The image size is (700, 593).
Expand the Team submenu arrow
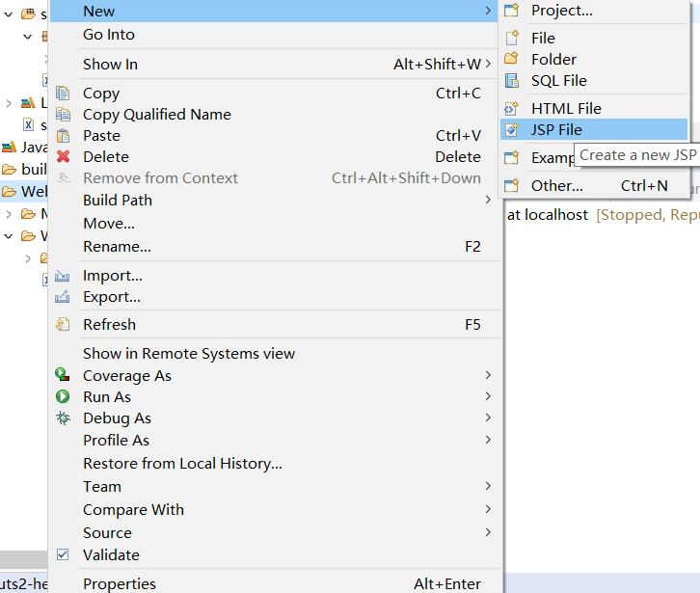[x=488, y=485]
